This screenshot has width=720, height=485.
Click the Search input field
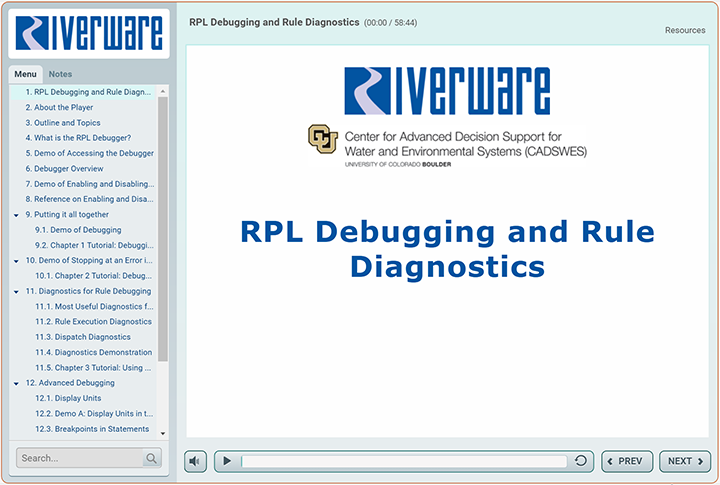point(80,458)
